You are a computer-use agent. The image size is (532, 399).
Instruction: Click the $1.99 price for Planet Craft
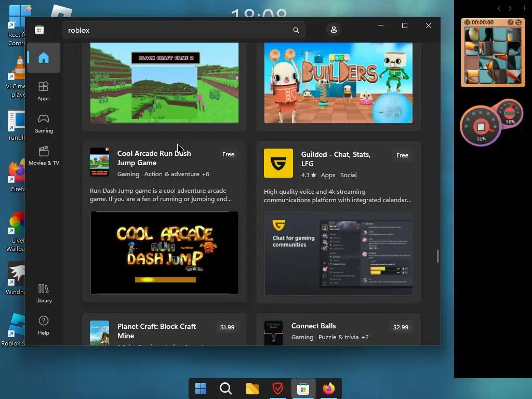pyautogui.click(x=228, y=327)
